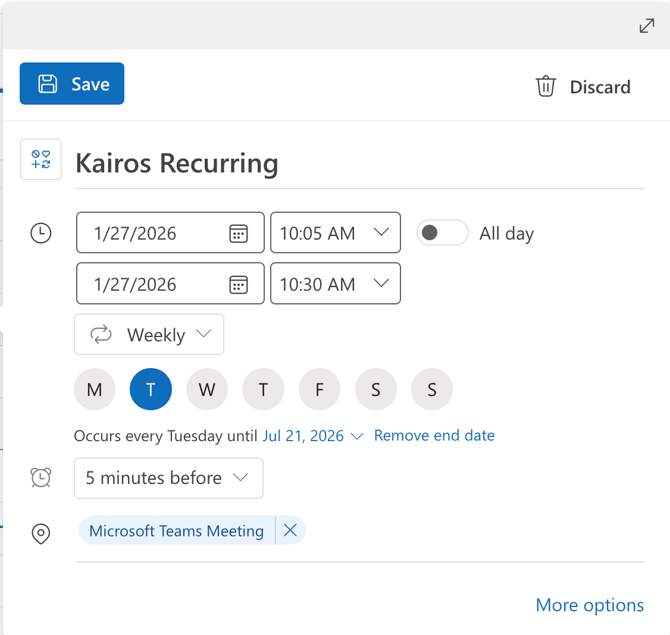Open the end date calendar picker icon
The image size is (670, 635).
[238, 284]
